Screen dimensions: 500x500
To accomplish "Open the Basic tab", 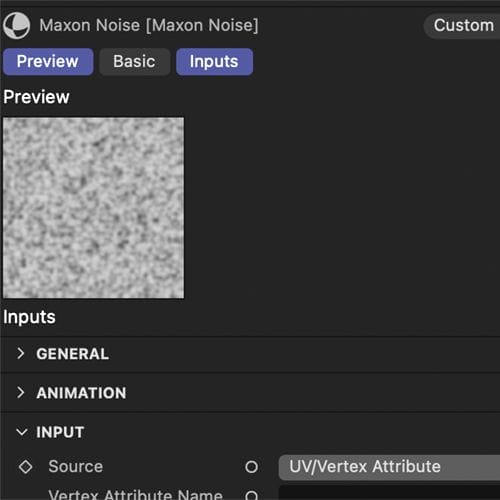I will click(135, 62).
